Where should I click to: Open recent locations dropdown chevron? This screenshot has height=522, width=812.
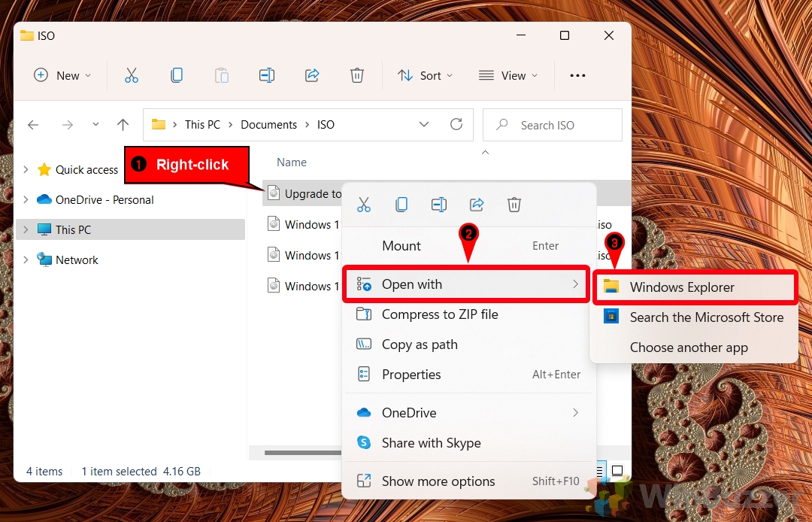coord(95,124)
